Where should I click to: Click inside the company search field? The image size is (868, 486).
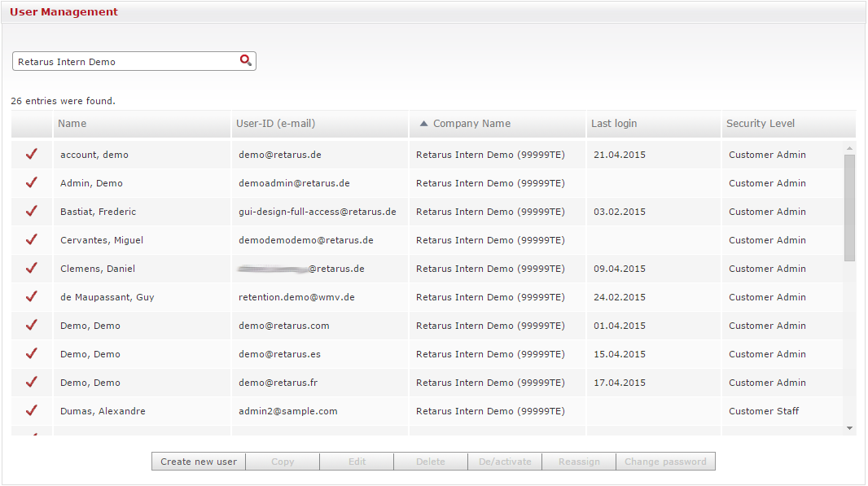pyautogui.click(x=122, y=60)
